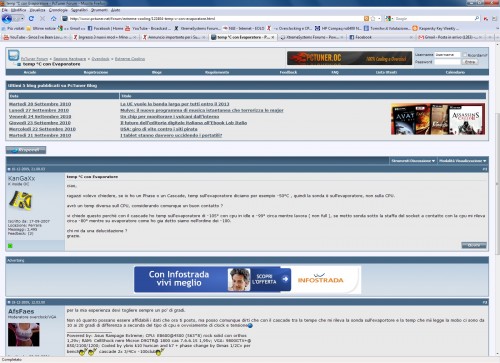This screenshot has width=500, height=363.
Task: Tick the Ricordami checkbox
Action: [464, 55]
